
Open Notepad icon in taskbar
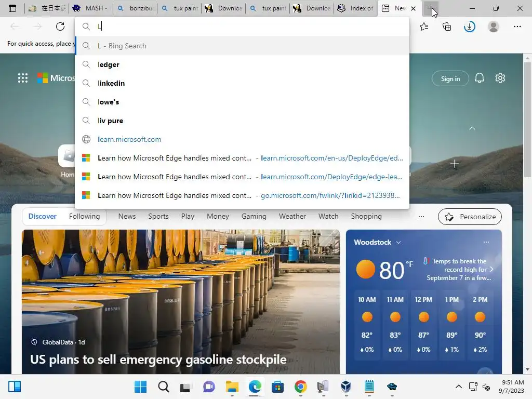(x=369, y=387)
